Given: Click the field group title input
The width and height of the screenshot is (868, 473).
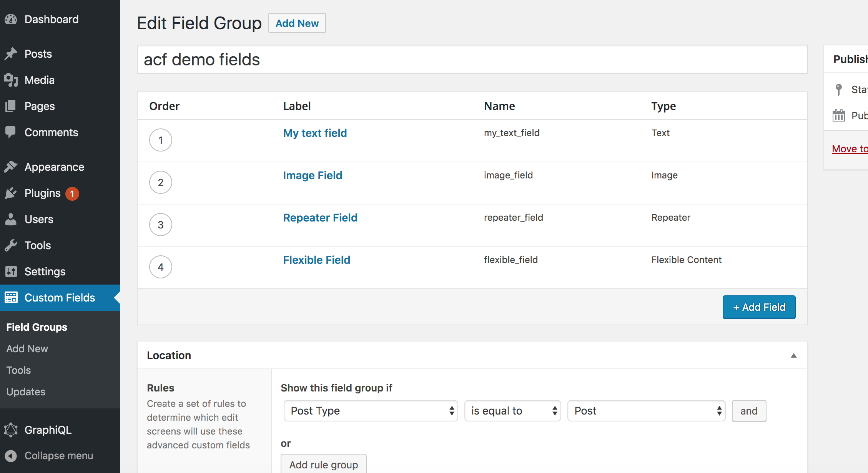Looking at the screenshot, I should pyautogui.click(x=472, y=60).
